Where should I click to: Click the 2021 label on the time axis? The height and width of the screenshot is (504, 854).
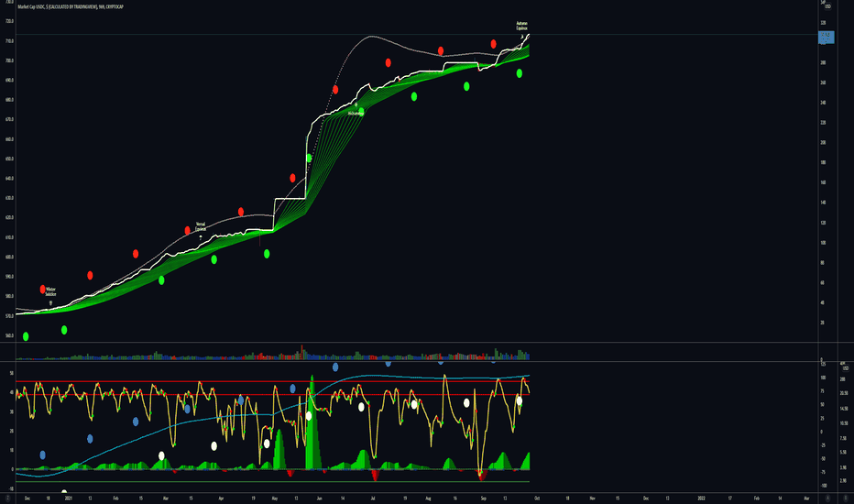[x=69, y=498]
